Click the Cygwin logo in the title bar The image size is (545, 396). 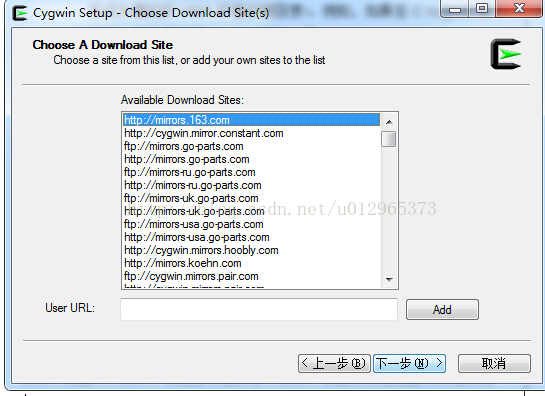click(19, 13)
